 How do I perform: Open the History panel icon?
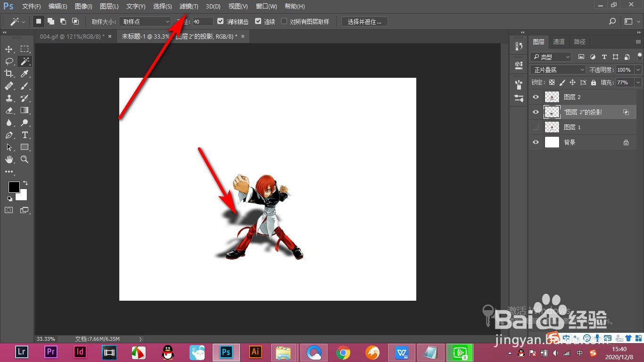[x=519, y=46]
